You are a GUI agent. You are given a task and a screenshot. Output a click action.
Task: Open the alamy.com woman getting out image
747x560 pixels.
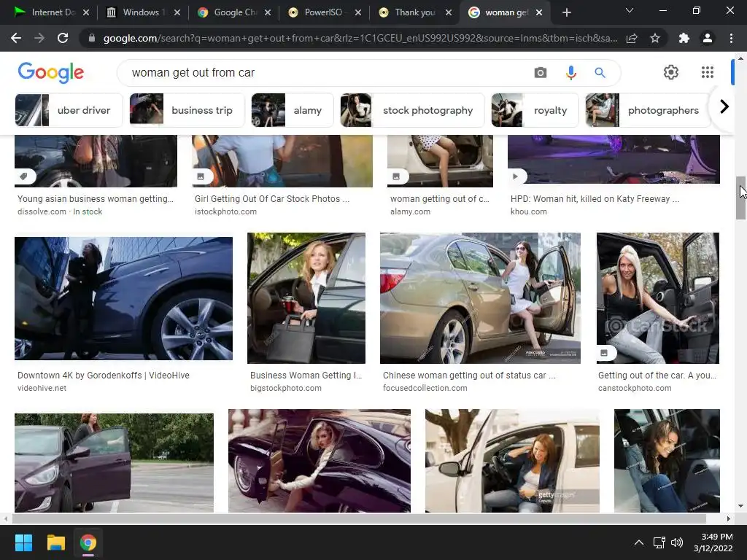440,161
